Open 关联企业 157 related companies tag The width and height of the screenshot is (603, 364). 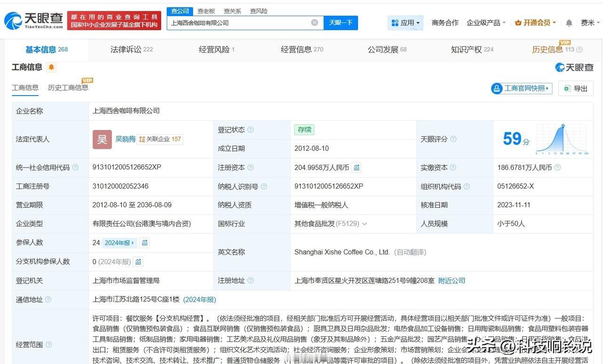pyautogui.click(x=160, y=139)
